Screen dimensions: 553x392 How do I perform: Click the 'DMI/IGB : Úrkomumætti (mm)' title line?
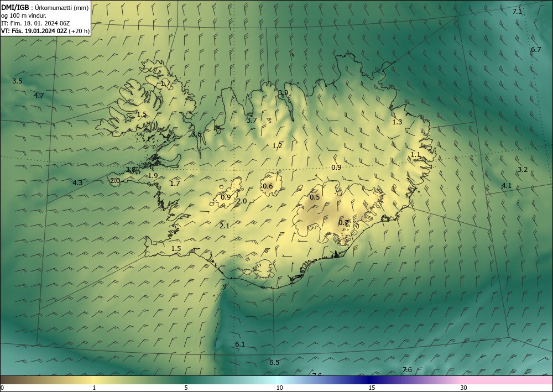pos(45,8)
